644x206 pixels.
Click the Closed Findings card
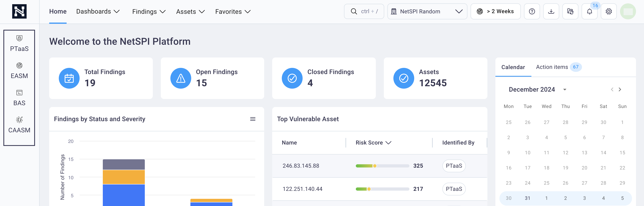pyautogui.click(x=324, y=78)
